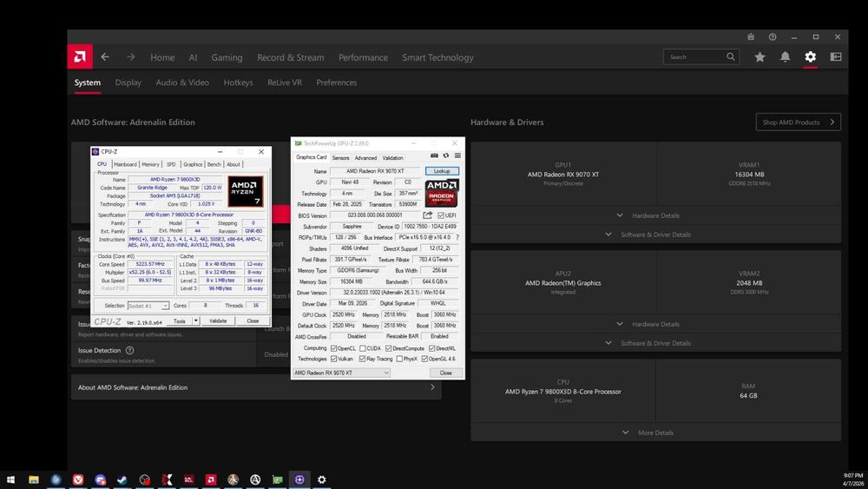
Task: Click the Shop AMD Products button
Action: pos(799,122)
